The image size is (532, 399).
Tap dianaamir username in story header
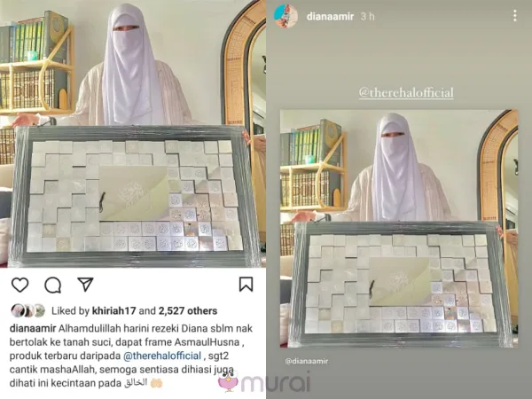click(330, 16)
